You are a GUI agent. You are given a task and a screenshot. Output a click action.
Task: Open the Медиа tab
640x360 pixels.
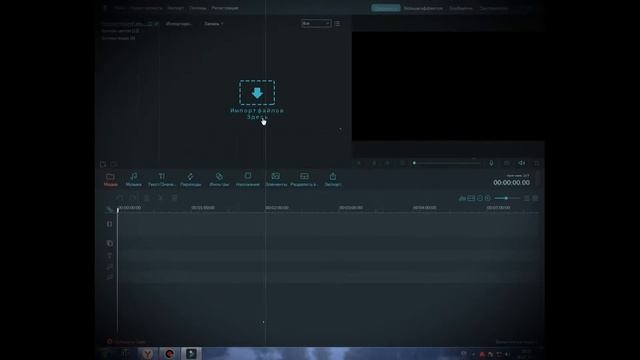point(111,180)
